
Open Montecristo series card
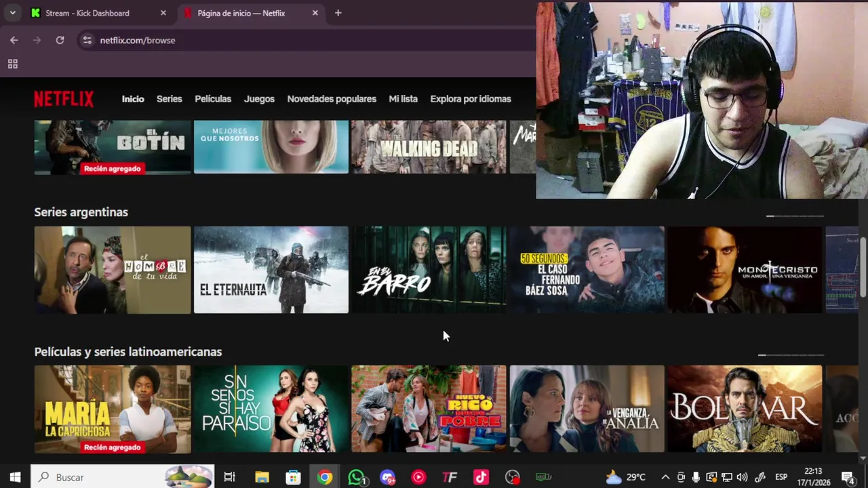[745, 270]
